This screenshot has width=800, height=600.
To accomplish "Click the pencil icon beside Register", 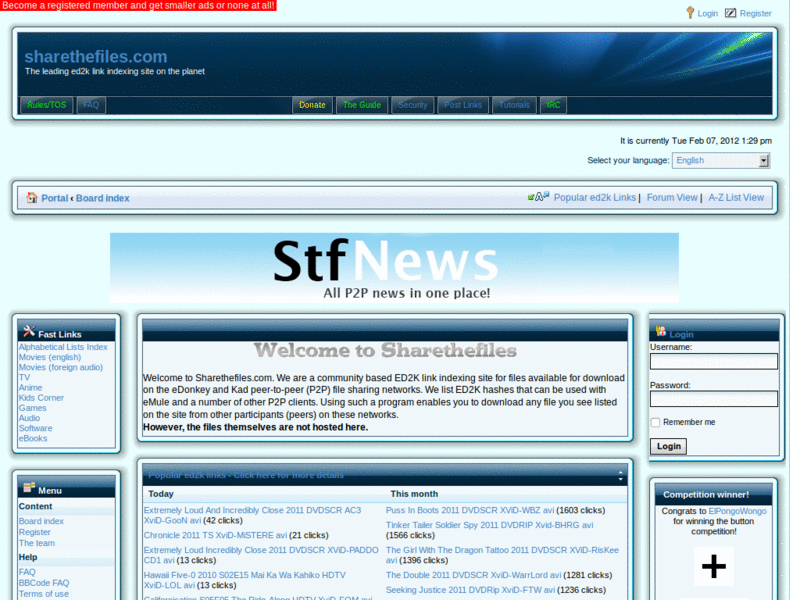I will pos(731,13).
